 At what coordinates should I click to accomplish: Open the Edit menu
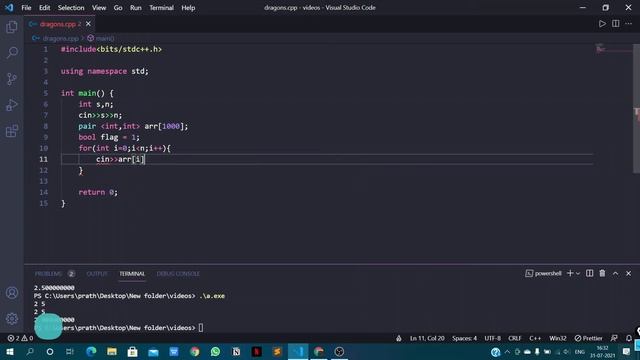[x=44, y=8]
